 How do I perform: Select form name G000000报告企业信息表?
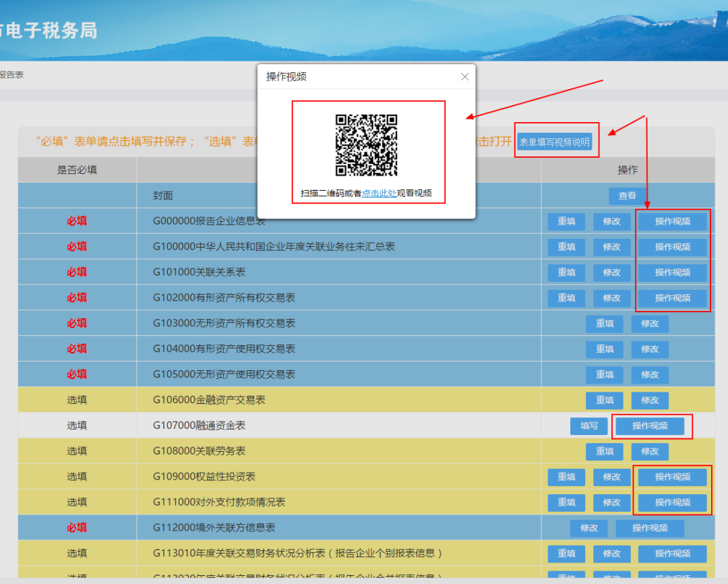pyautogui.click(x=209, y=221)
